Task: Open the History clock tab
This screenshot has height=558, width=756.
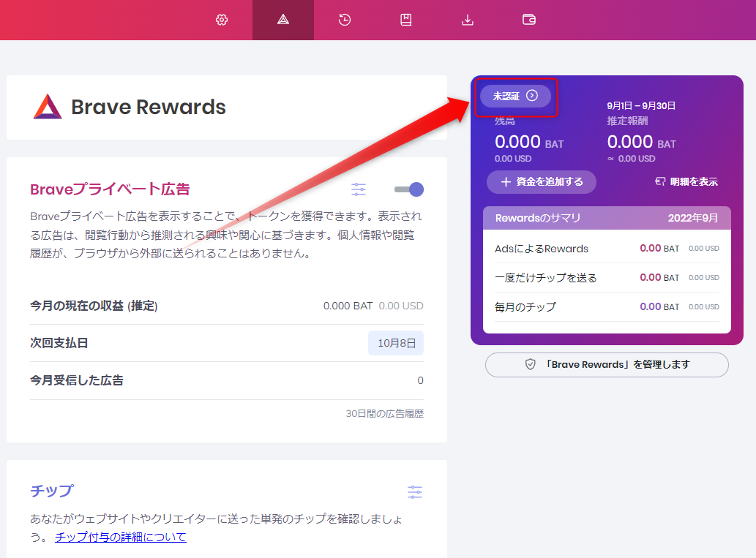Action: [345, 20]
